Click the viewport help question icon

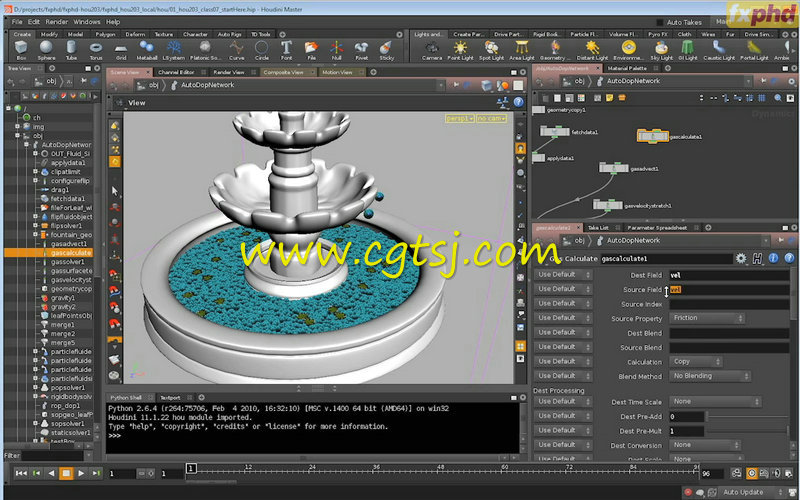(x=518, y=102)
